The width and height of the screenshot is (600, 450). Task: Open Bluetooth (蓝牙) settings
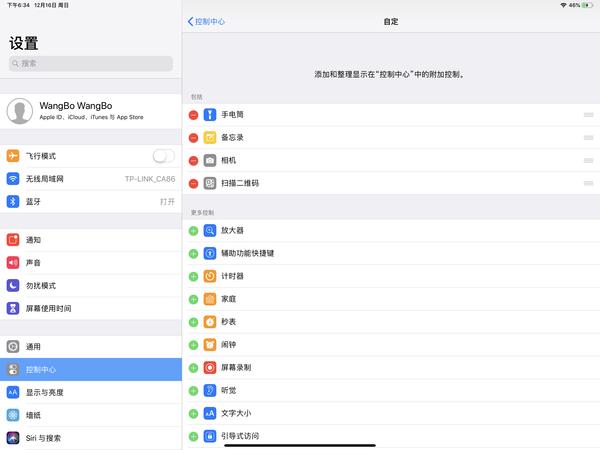pyautogui.click(x=91, y=202)
